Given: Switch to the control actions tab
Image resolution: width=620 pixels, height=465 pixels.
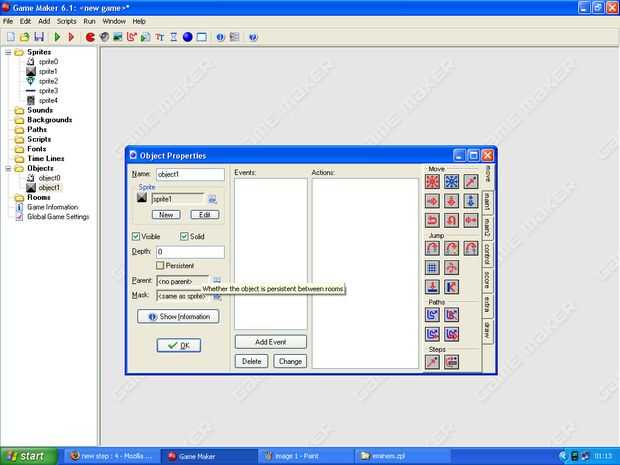Looking at the screenshot, I should pos(487,255).
